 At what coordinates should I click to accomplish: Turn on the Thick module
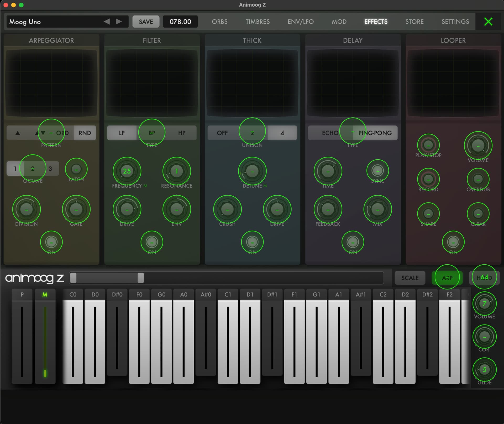pos(252,242)
